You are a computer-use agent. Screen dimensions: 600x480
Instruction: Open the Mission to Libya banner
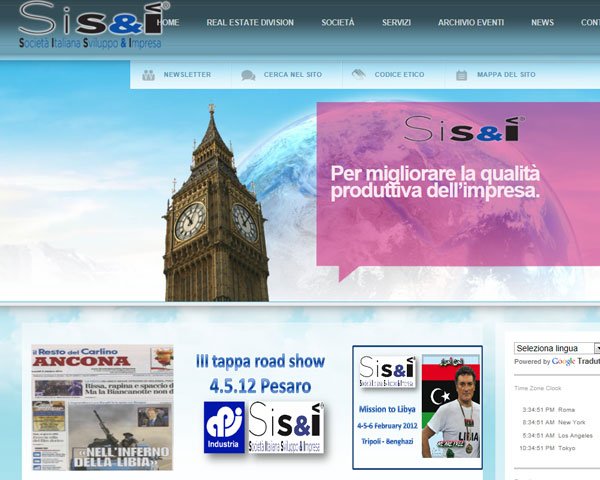(417, 407)
